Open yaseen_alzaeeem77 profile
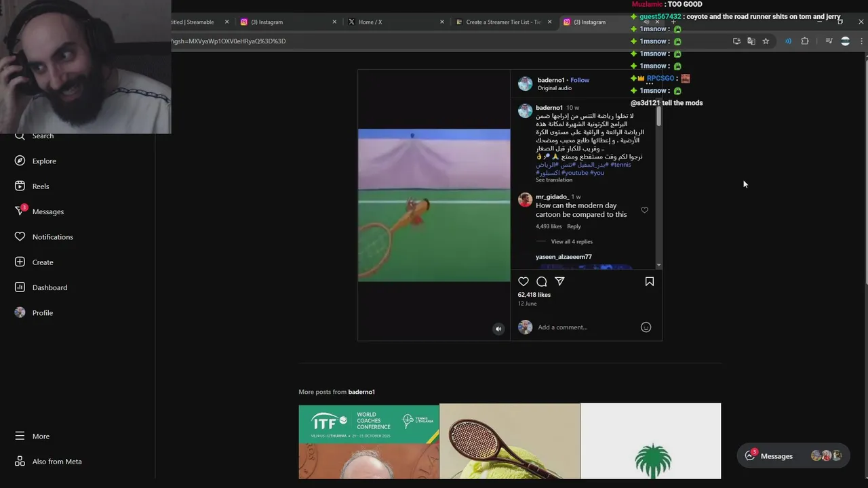Screen dimensions: 868x488 click(x=564, y=257)
